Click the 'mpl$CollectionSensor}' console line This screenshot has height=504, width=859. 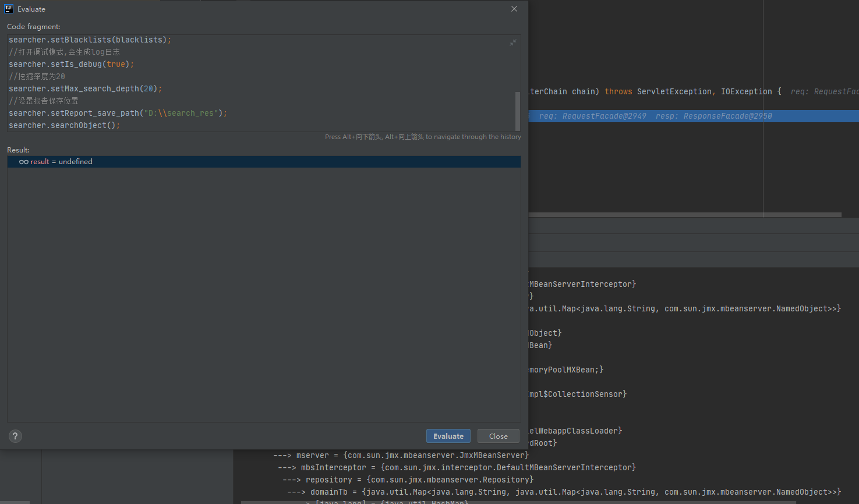point(578,394)
